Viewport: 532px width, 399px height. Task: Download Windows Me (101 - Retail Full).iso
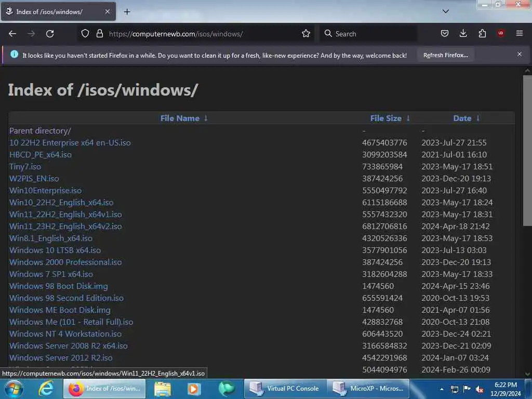pyautogui.click(x=71, y=322)
